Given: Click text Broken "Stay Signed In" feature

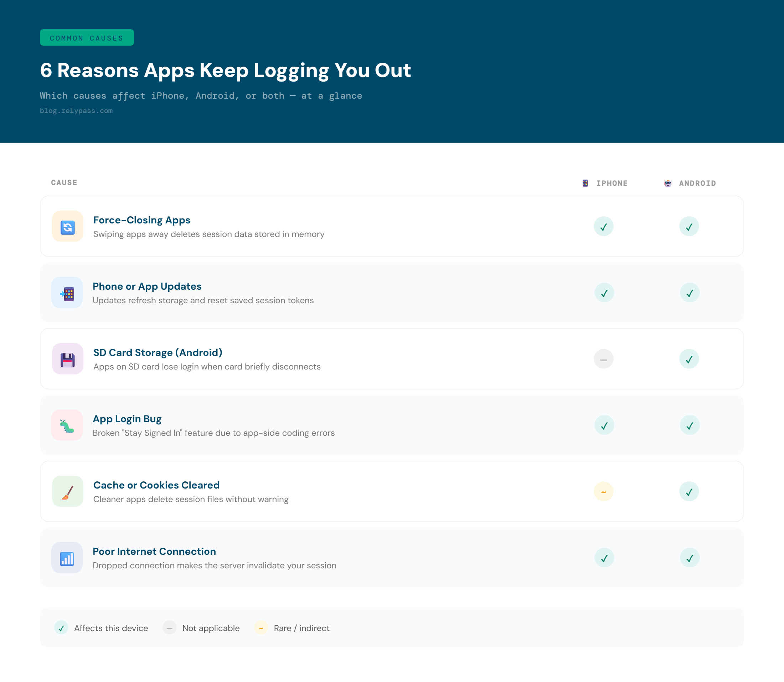Looking at the screenshot, I should [213, 433].
